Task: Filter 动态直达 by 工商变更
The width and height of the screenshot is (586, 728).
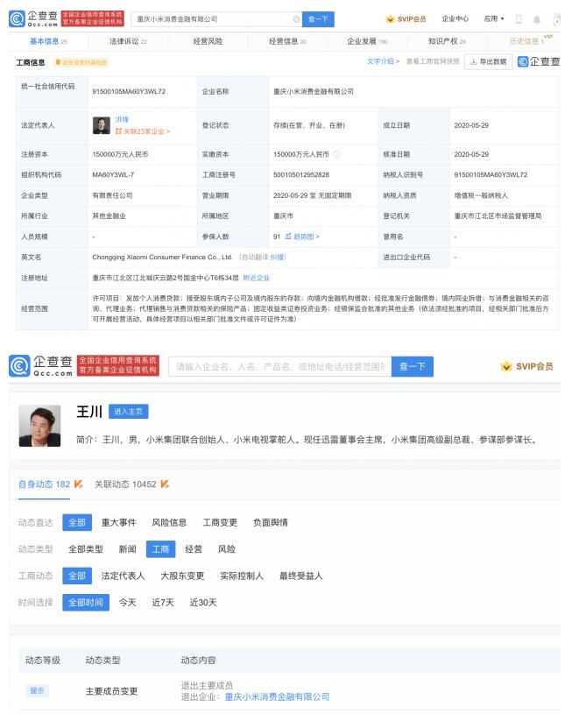Action: click(x=220, y=522)
